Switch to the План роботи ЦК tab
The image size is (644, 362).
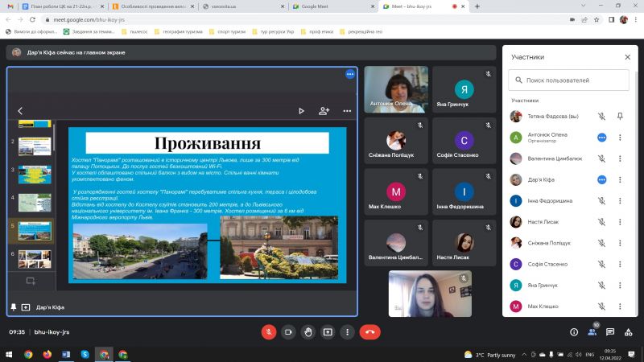point(63,6)
